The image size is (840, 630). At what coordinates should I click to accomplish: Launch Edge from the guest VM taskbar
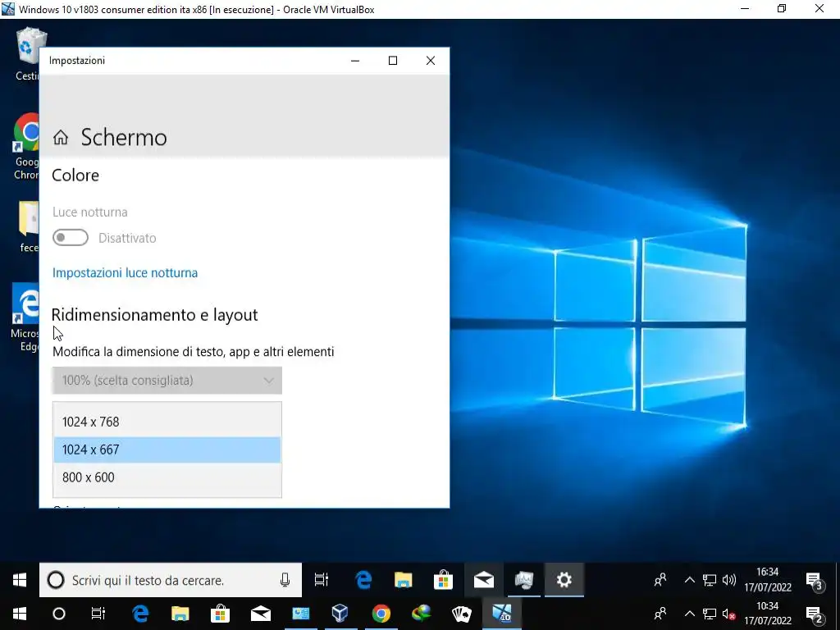point(363,580)
